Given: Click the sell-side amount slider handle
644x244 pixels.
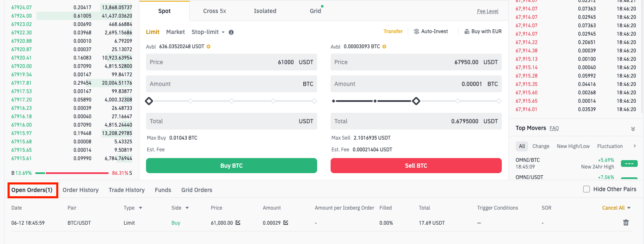Looking at the screenshot, I should pyautogui.click(x=416, y=101).
